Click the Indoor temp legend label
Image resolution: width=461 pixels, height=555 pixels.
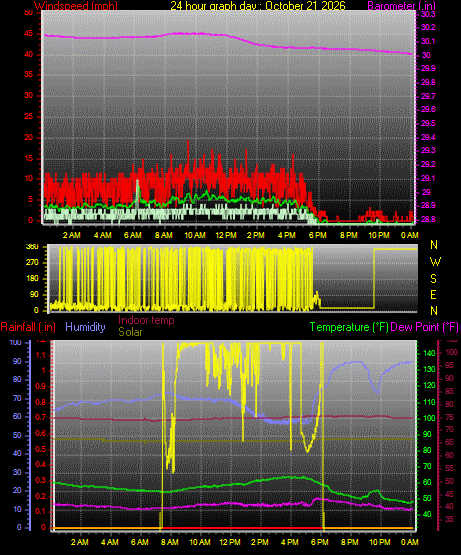point(146,320)
